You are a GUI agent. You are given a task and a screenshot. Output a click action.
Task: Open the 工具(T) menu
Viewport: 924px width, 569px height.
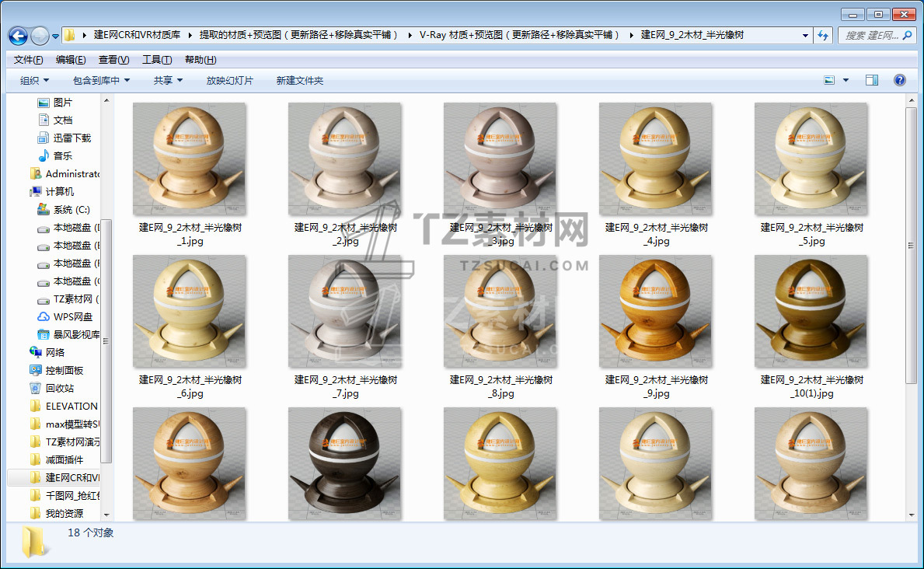click(156, 60)
